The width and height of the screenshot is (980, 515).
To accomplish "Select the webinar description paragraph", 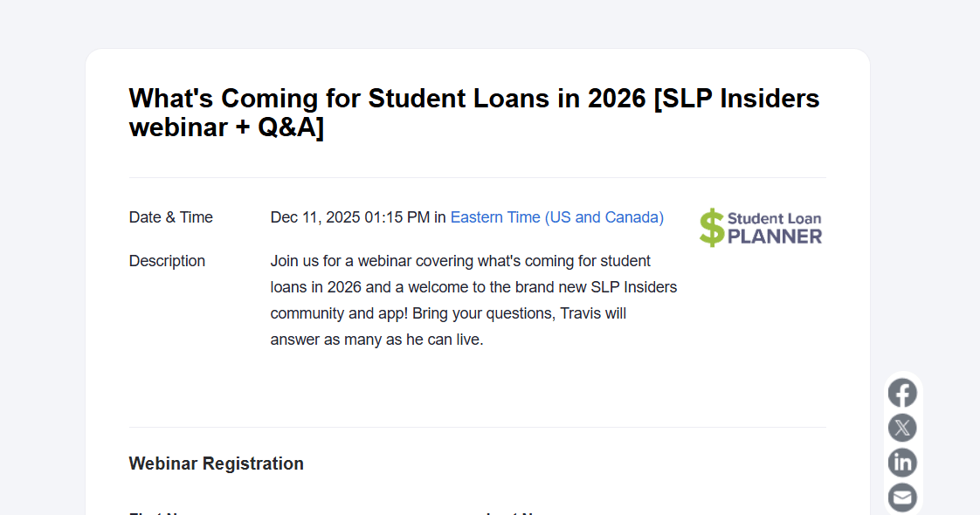I will 472,299.
